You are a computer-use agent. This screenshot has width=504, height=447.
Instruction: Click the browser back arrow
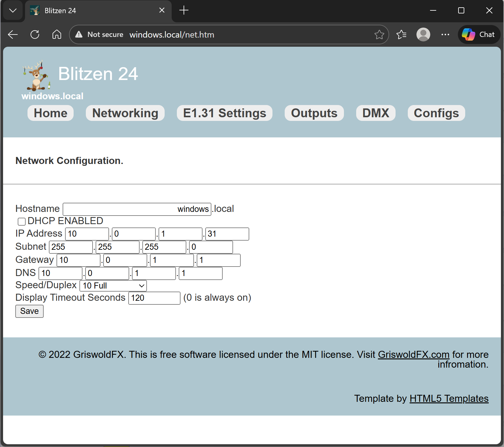pos(13,35)
